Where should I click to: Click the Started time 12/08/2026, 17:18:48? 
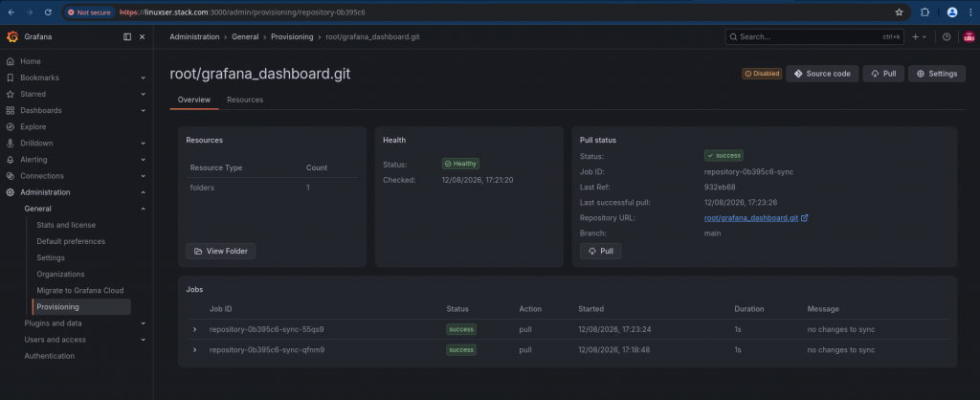613,350
